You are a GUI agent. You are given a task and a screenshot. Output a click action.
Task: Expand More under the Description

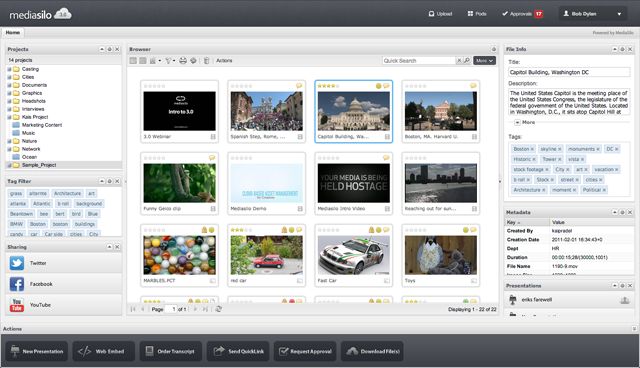(x=524, y=122)
